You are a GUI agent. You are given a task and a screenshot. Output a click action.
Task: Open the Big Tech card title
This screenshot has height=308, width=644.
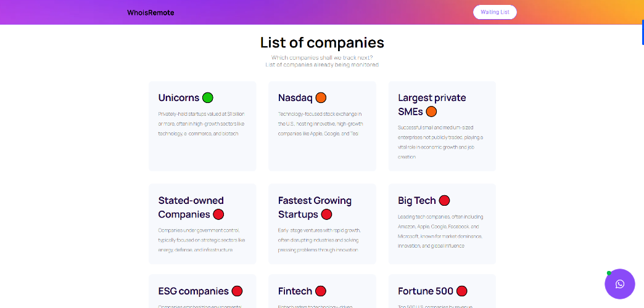click(x=417, y=201)
